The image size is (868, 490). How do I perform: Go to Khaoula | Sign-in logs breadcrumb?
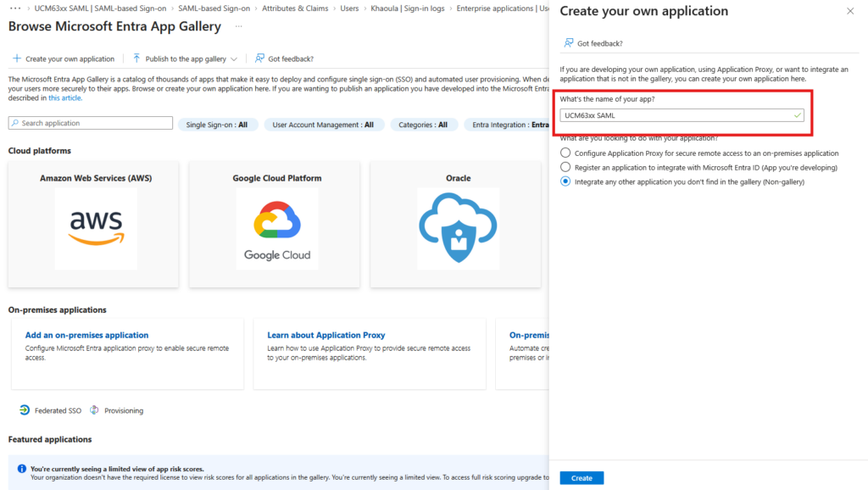click(408, 8)
